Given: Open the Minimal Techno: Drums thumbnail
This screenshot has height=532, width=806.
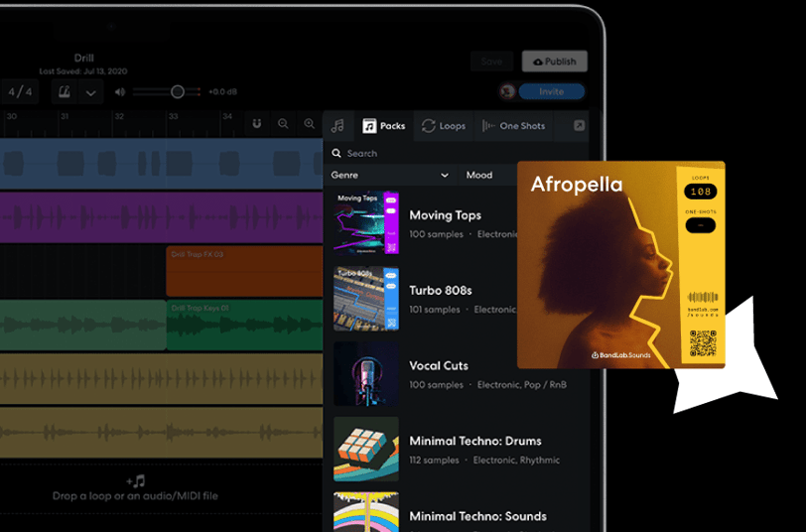Looking at the screenshot, I should coord(366,449).
